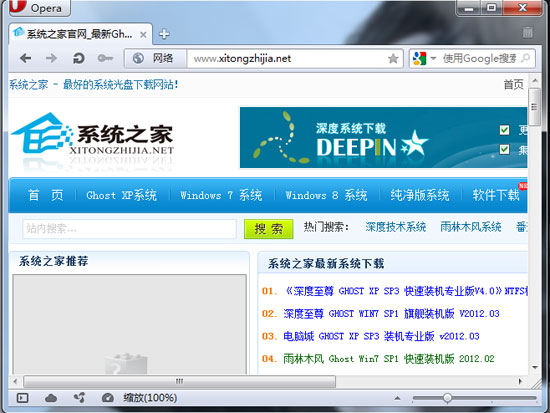Screen dimensions: 550x413
Task: Toggle the panels icon in status bar
Action: click(22, 398)
